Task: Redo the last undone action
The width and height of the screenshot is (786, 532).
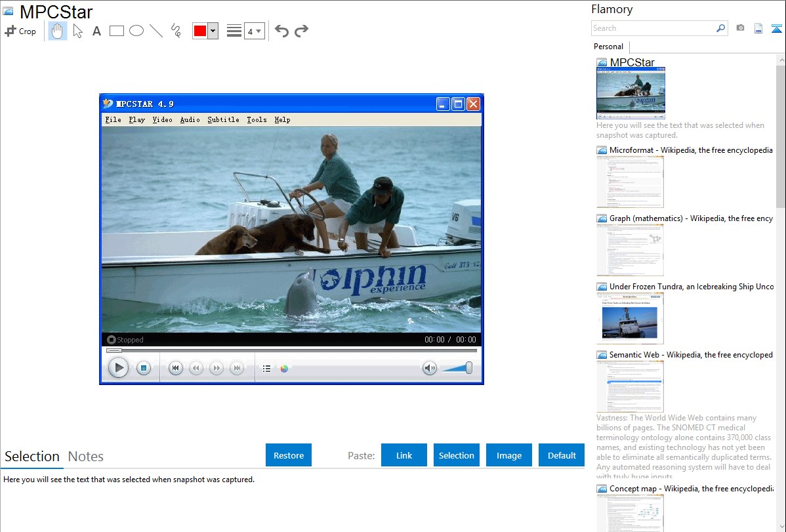Action: click(301, 31)
